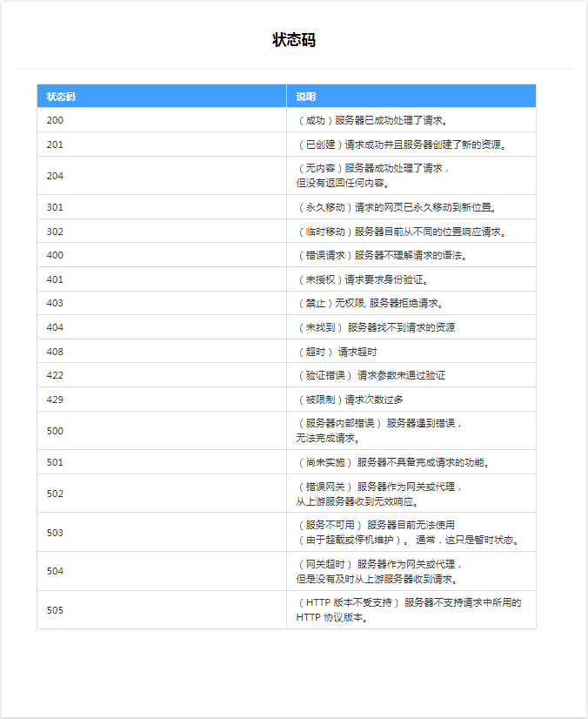Click status code 302 cell
The height and width of the screenshot is (719, 588).
(162, 232)
